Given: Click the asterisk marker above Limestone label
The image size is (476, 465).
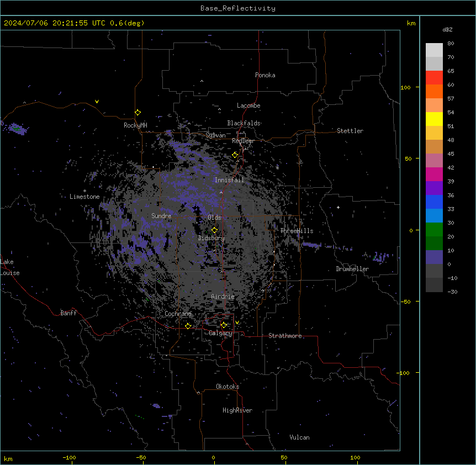Looking at the screenshot, I should pyautogui.click(x=84, y=191).
